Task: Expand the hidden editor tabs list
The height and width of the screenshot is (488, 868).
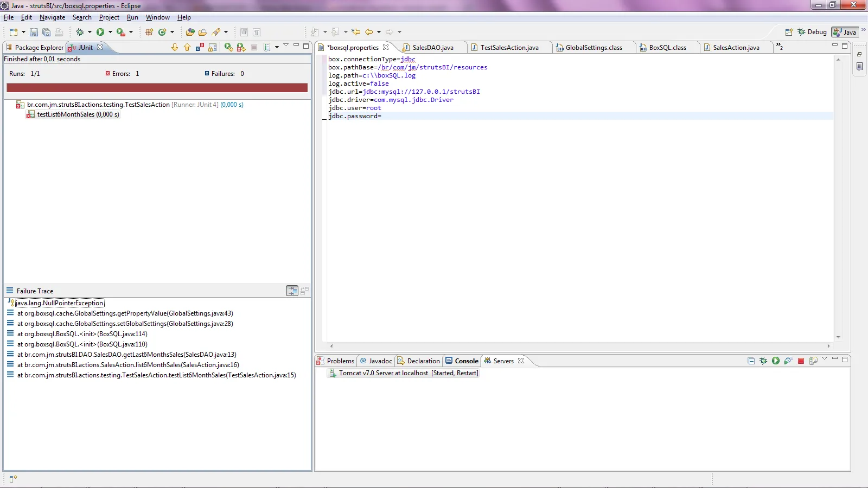Action: pyautogui.click(x=779, y=47)
